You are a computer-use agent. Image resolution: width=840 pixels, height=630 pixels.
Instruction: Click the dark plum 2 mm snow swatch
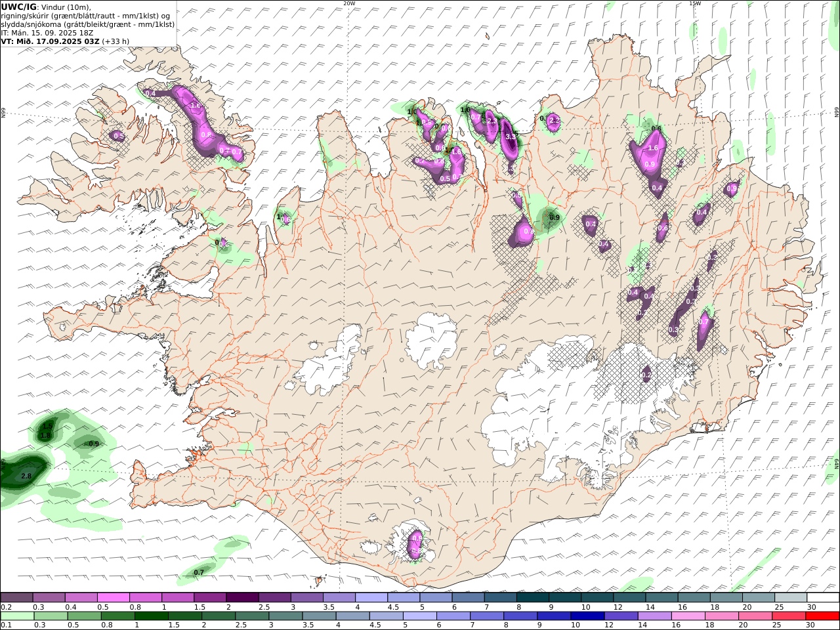pyautogui.click(x=242, y=597)
